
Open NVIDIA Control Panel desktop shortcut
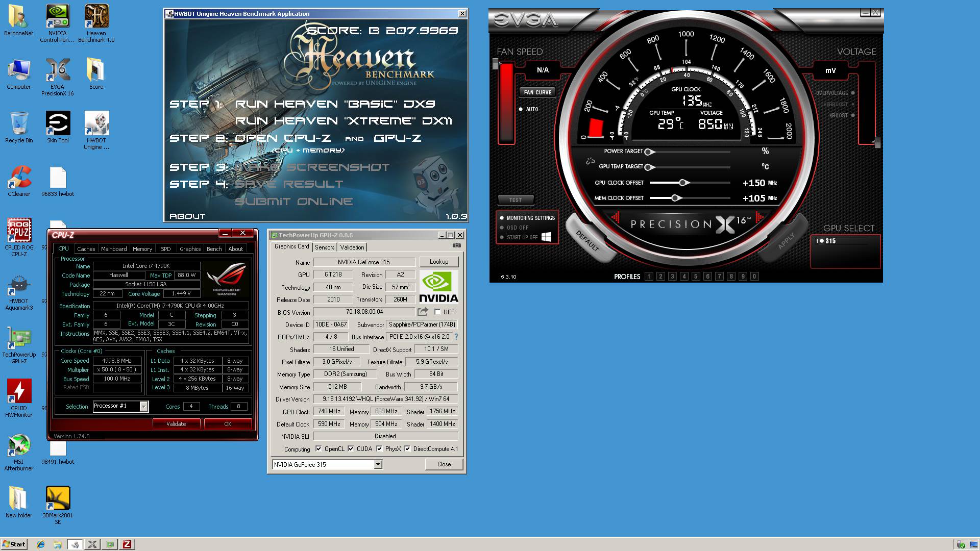[x=57, y=23]
